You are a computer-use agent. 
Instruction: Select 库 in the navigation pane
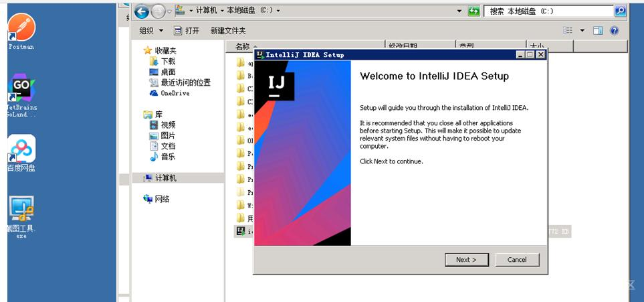(x=152, y=115)
